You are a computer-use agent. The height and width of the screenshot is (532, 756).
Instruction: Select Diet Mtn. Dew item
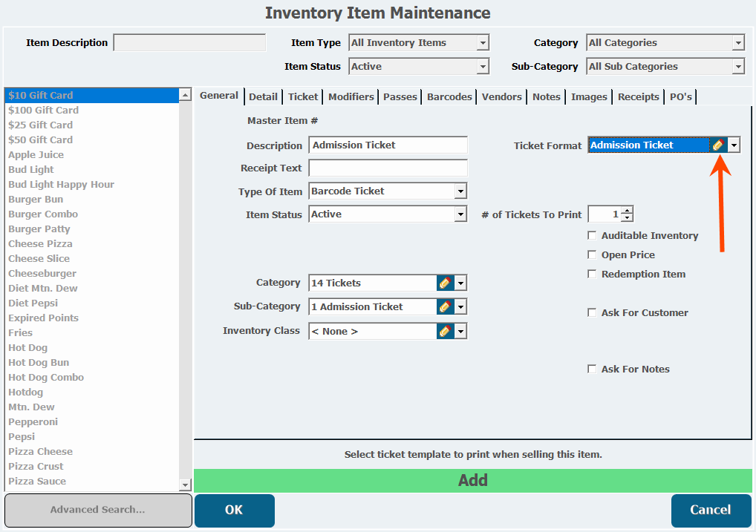point(91,289)
